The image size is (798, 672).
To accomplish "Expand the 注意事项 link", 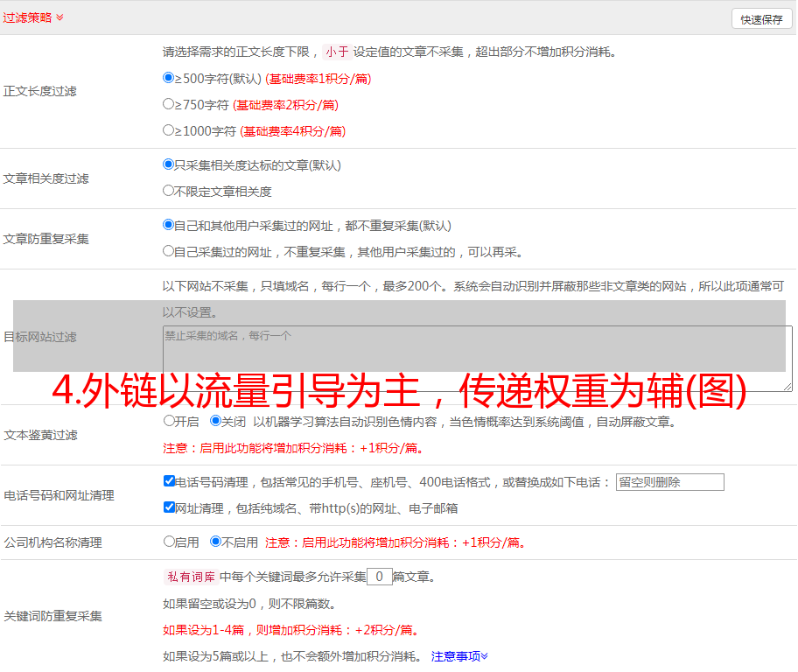I will click(x=459, y=656).
